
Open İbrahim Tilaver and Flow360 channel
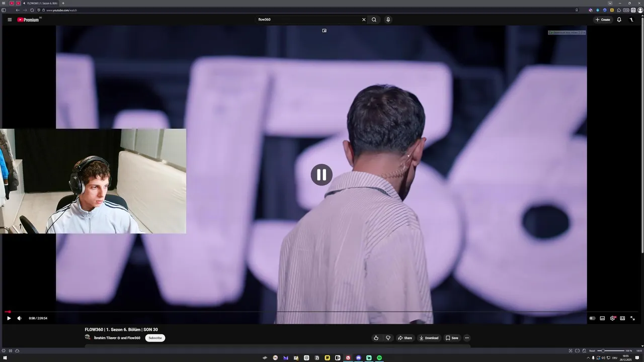pos(117,338)
